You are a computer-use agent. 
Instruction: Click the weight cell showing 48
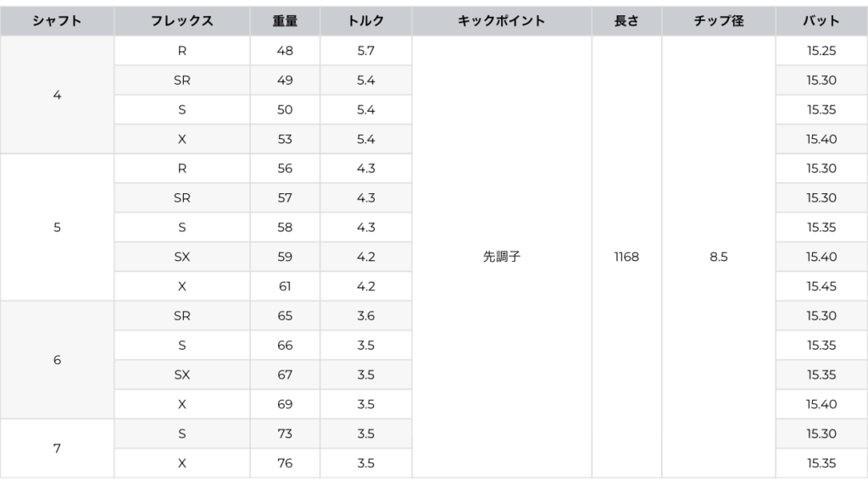click(x=285, y=51)
